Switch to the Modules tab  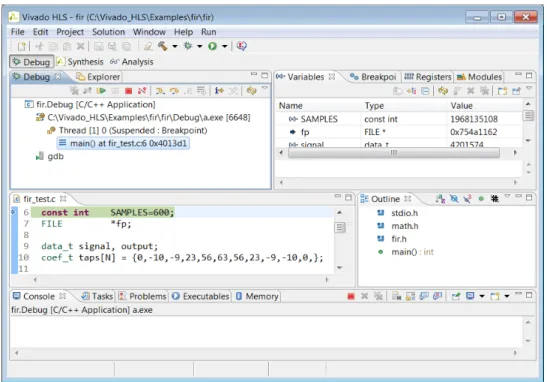479,77
